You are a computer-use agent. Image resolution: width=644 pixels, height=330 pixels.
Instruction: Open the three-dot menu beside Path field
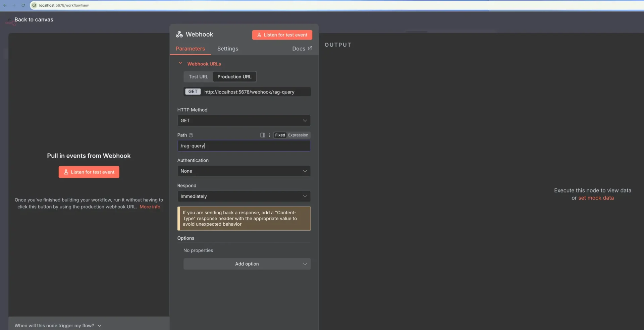(269, 135)
